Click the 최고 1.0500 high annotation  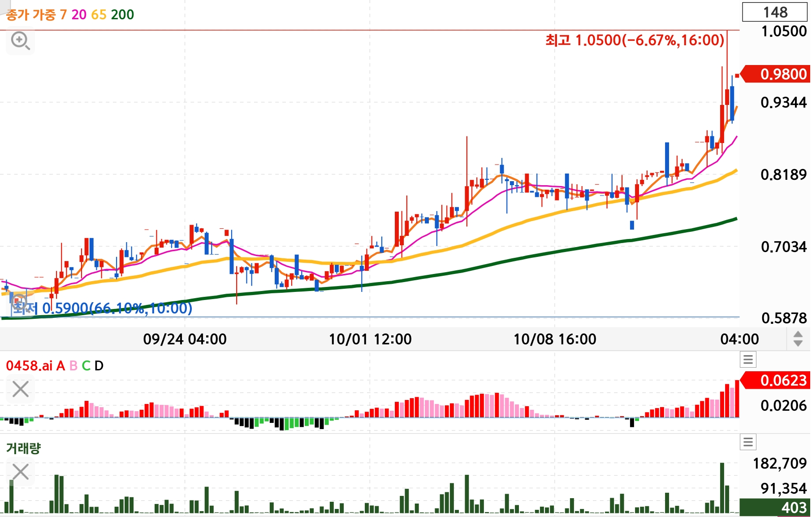pyautogui.click(x=635, y=40)
